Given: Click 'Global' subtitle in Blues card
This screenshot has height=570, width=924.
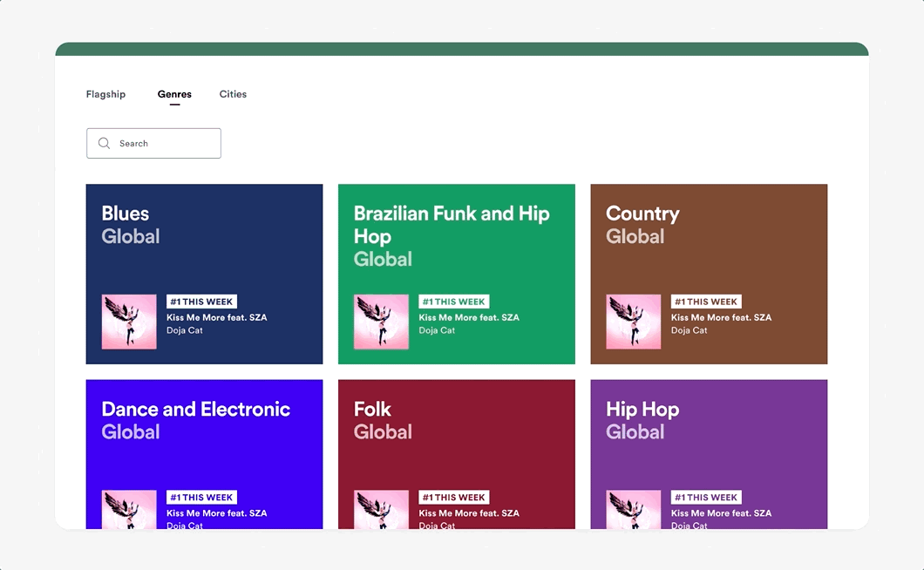Looking at the screenshot, I should tap(131, 236).
